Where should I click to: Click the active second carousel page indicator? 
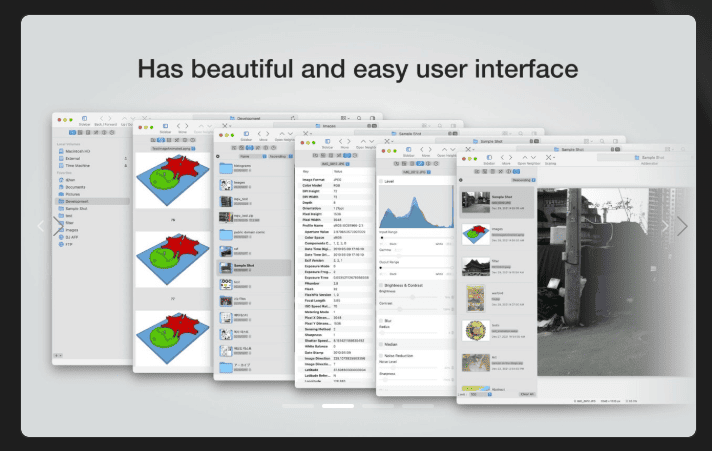pos(338,406)
